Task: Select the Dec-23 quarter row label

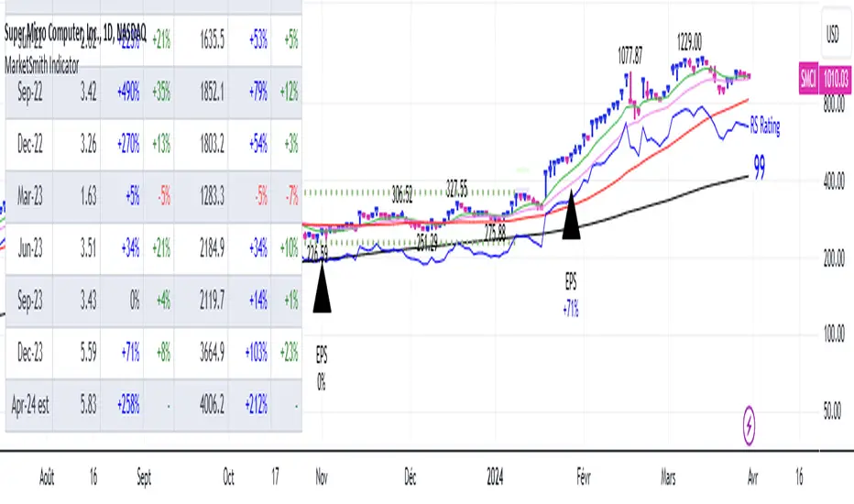Action: (29, 353)
